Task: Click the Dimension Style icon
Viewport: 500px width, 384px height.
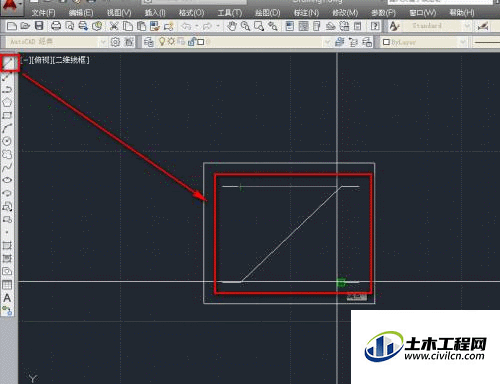Action: click(483, 26)
